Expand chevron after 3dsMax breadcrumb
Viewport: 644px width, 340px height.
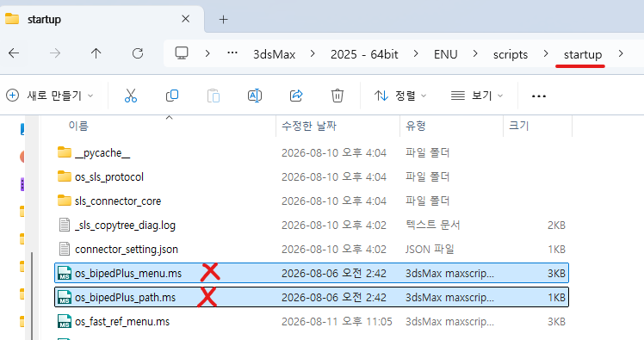(313, 53)
